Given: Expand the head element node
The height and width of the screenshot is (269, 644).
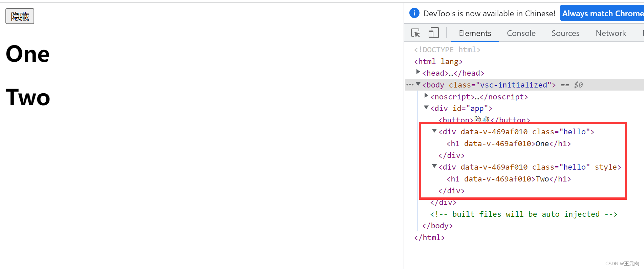Looking at the screenshot, I should click(418, 72).
